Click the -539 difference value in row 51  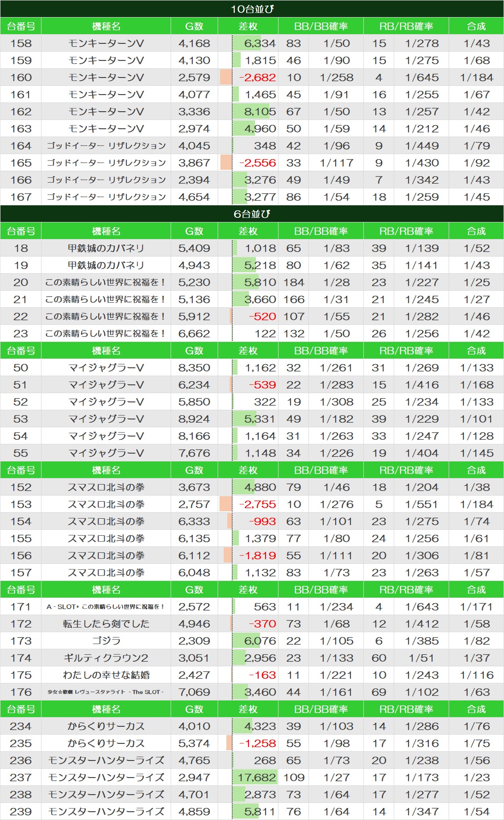point(262,385)
